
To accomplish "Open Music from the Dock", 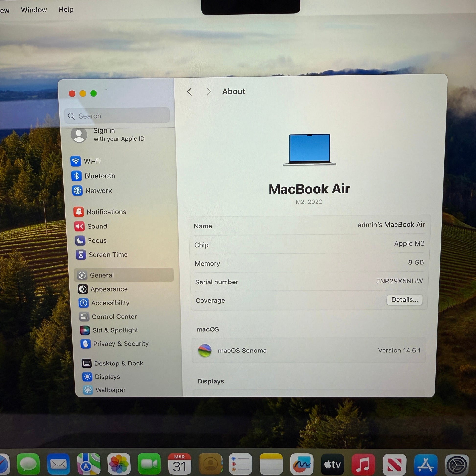I will [364, 464].
